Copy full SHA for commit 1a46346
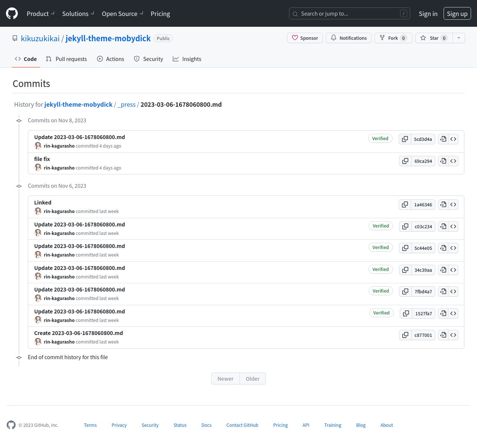 coord(405,204)
